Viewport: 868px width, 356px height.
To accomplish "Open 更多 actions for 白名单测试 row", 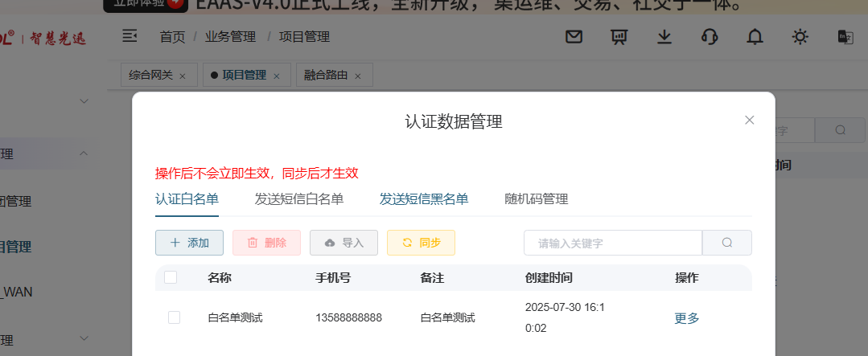I will [686, 318].
